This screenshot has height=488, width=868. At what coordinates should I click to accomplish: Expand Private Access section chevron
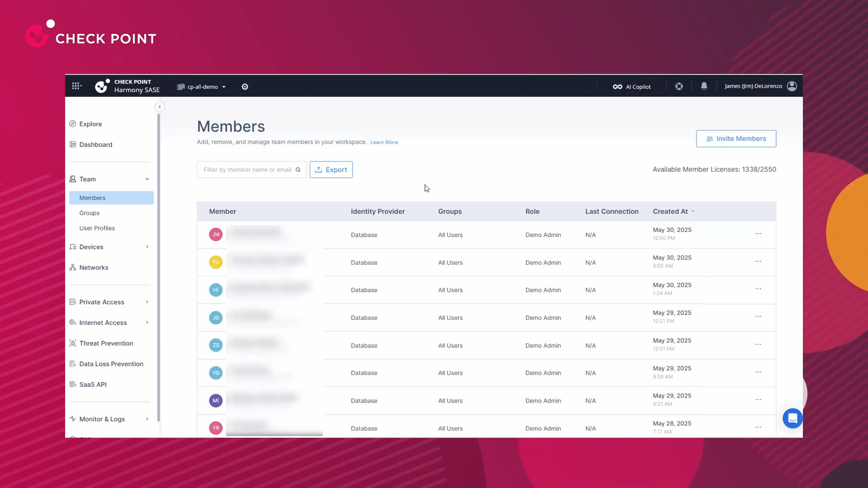click(147, 302)
